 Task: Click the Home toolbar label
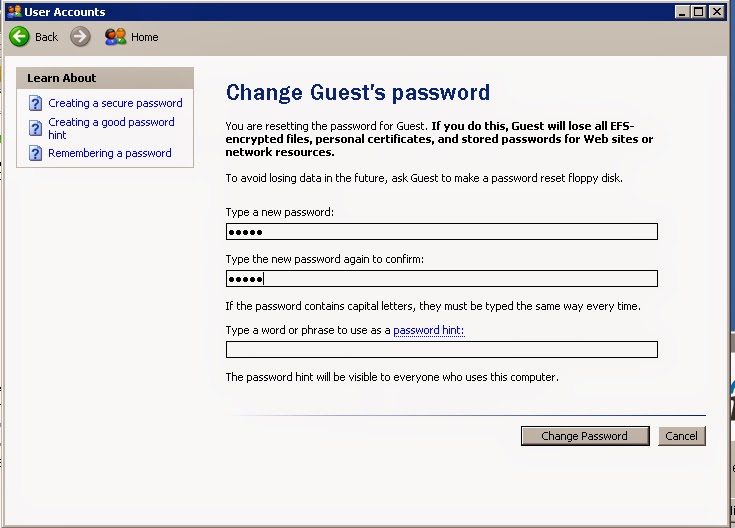click(145, 37)
